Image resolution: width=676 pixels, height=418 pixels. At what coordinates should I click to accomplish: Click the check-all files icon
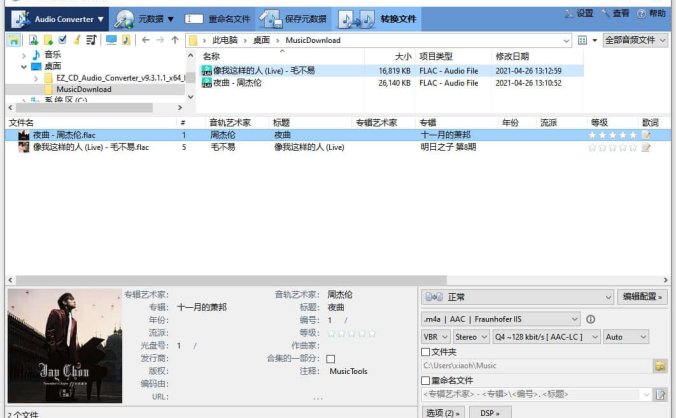63,40
